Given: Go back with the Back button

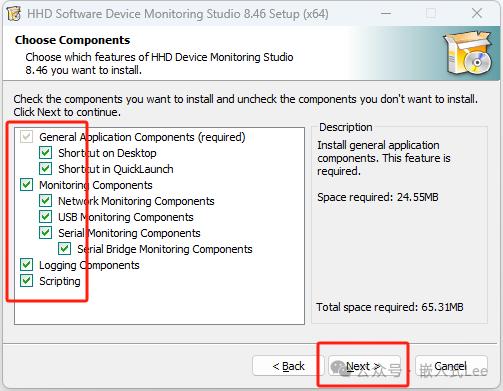Looking at the screenshot, I should [288, 366].
